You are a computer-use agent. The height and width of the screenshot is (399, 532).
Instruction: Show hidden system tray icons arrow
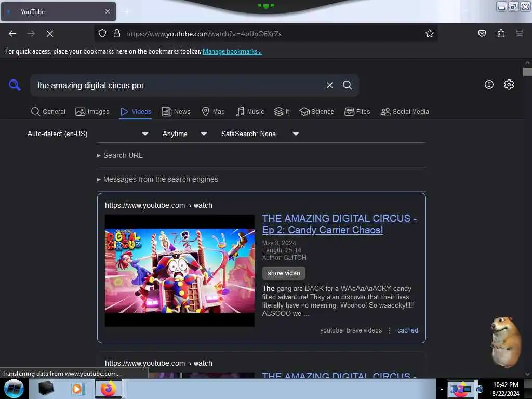(442, 389)
